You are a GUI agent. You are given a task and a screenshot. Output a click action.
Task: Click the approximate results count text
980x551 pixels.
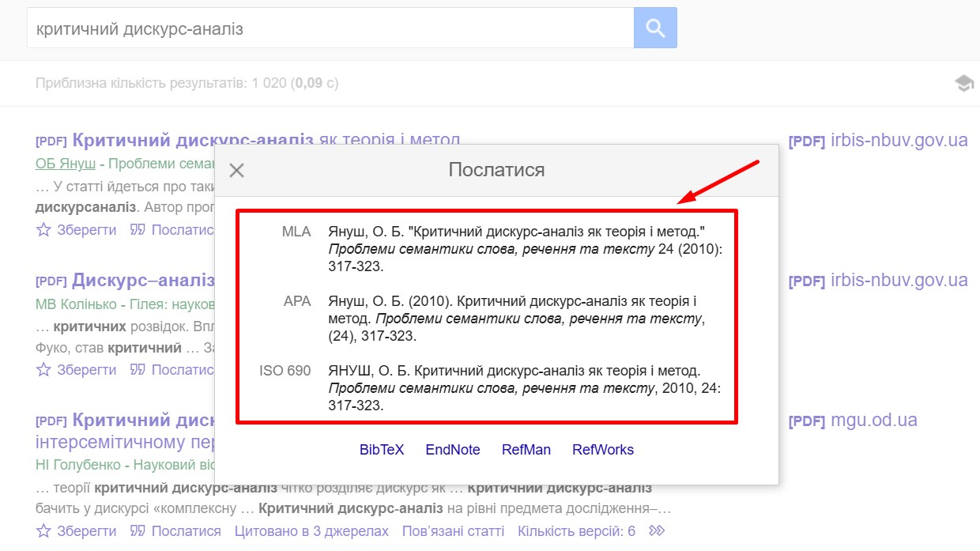click(x=187, y=83)
